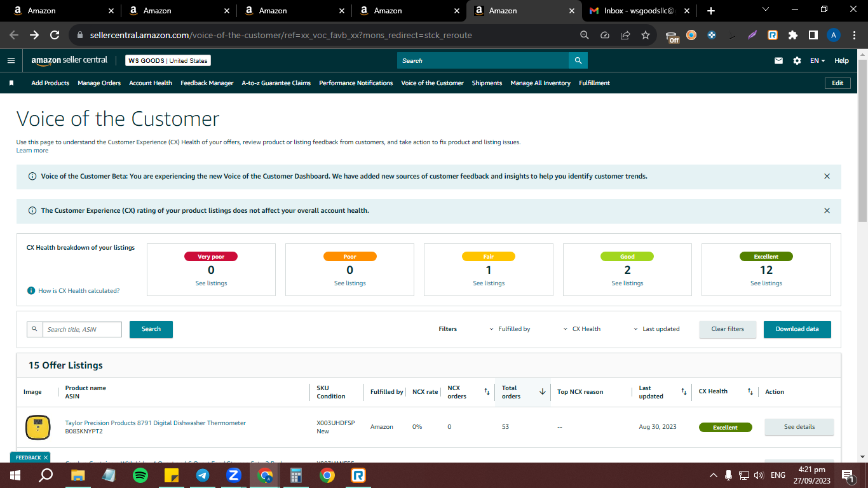Open Performance Notifications in the navigation bar
The image size is (868, 488).
coord(356,83)
